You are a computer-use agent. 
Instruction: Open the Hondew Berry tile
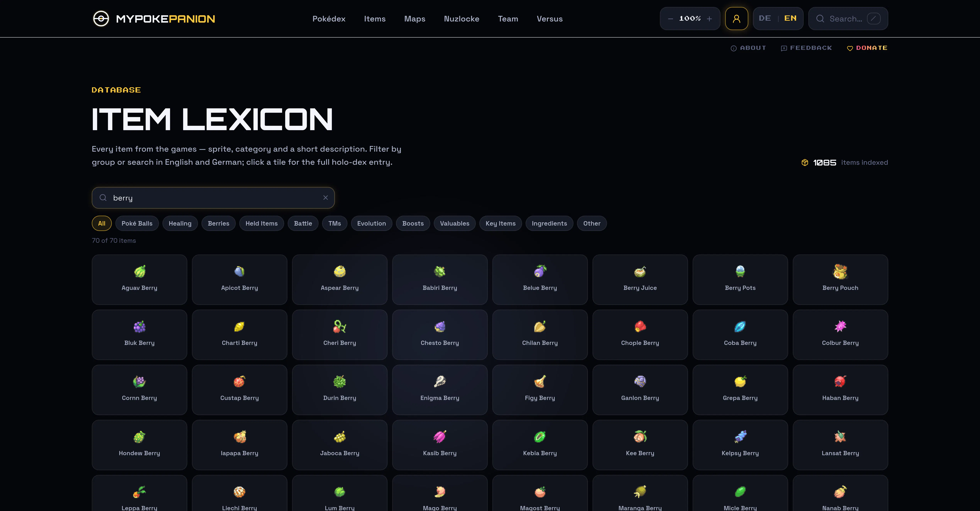click(140, 445)
